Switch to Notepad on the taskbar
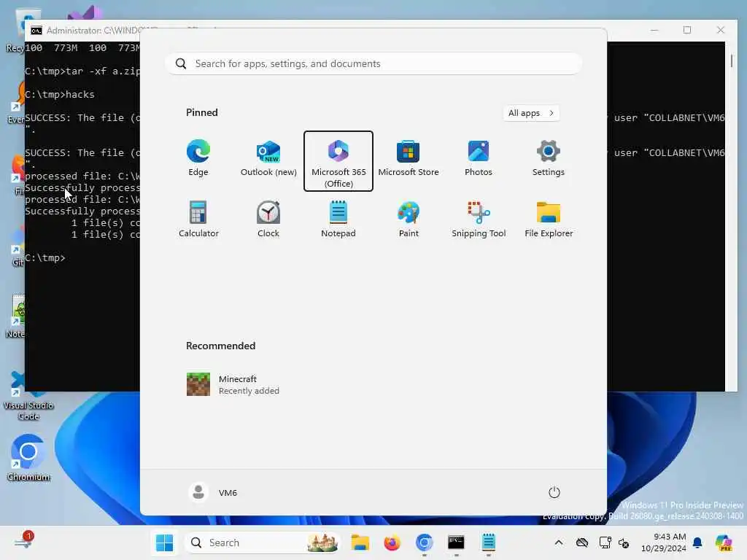747x560 pixels. tap(488, 542)
